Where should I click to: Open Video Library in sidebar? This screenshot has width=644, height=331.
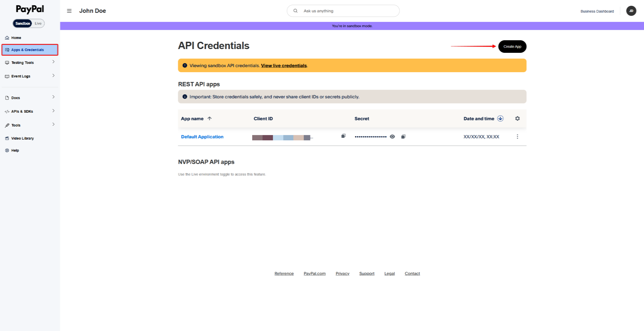[x=19, y=138]
